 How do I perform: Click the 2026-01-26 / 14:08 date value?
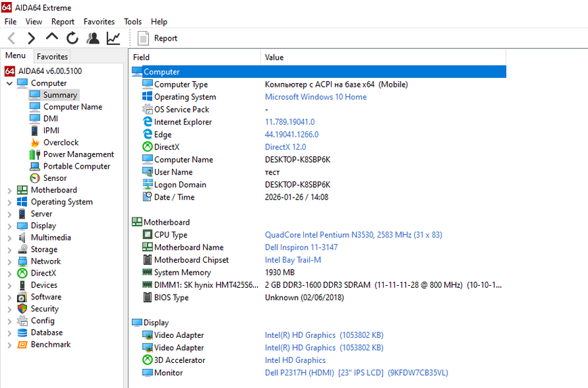point(296,197)
